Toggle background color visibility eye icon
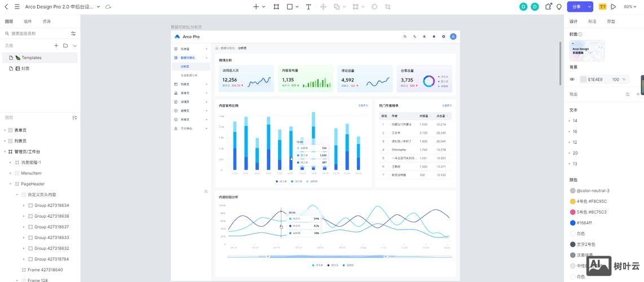This screenshot has width=644, height=282. 572,80
